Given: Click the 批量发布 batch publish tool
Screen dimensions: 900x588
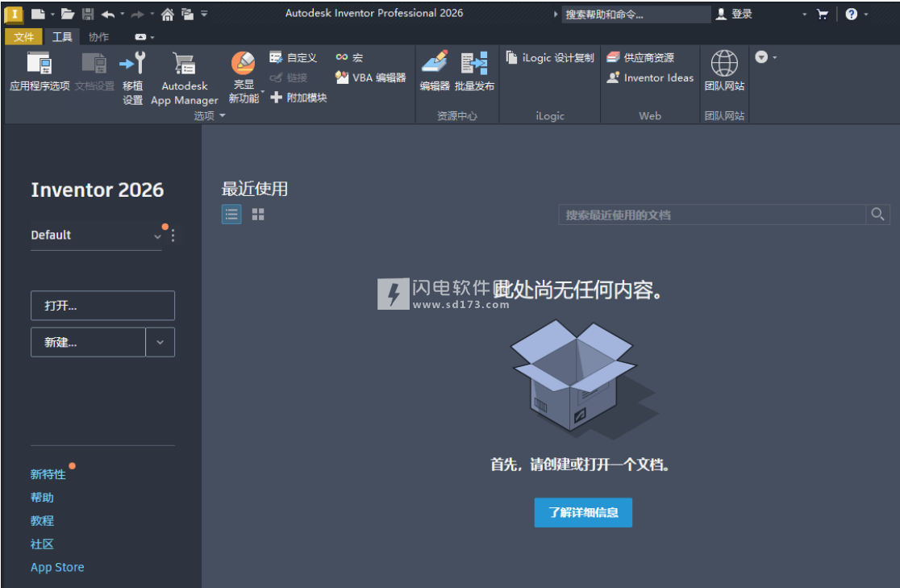Looking at the screenshot, I should [x=475, y=71].
